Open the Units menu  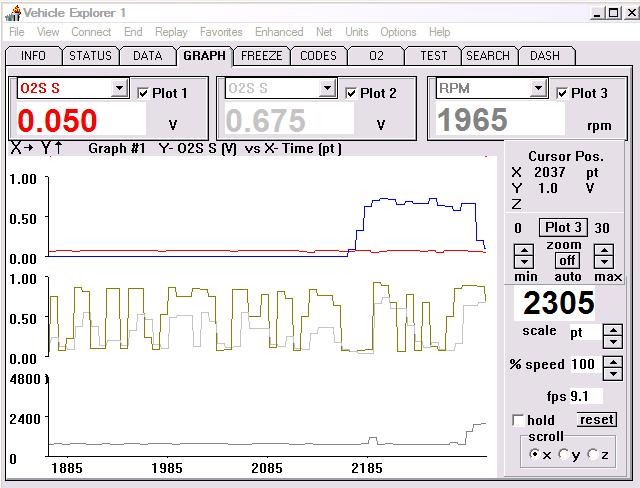coord(356,32)
